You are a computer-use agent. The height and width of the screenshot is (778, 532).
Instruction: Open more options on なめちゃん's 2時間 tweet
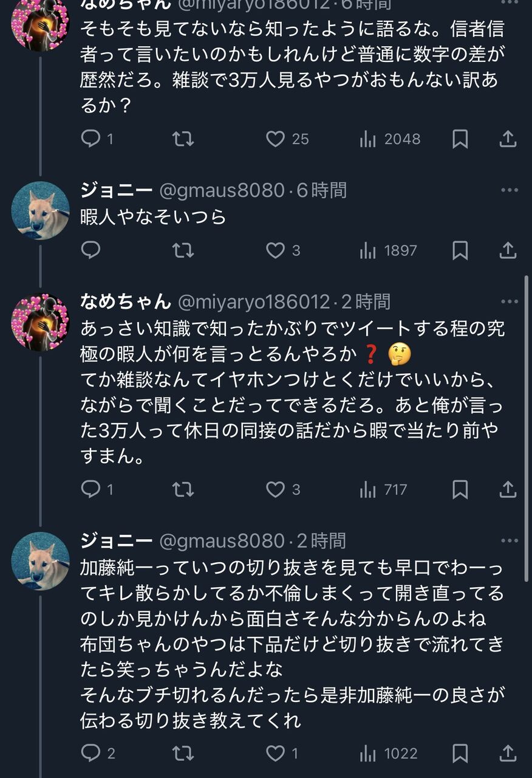(x=510, y=301)
